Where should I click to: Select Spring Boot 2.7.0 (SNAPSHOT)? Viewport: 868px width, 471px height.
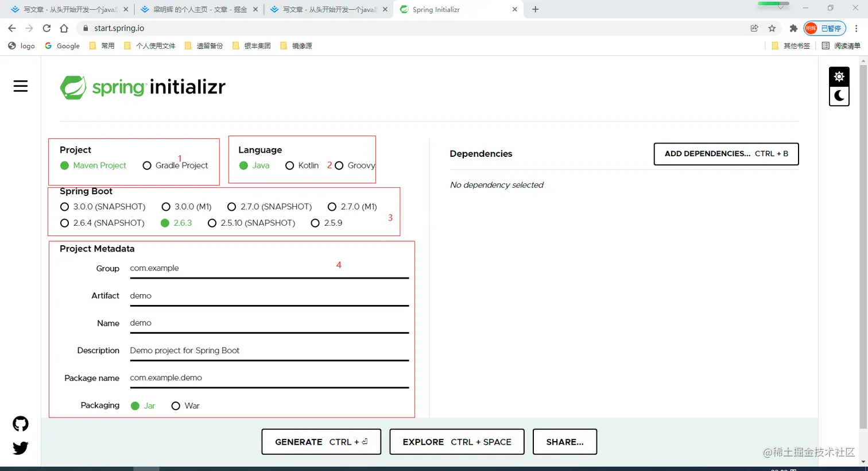(270, 207)
